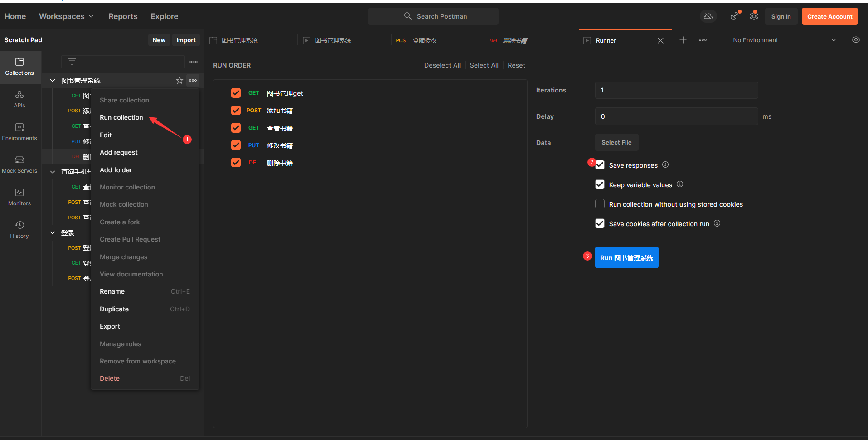The width and height of the screenshot is (868, 440).
Task: Click info icon next to Save cookies after collection run
Action: (717, 223)
